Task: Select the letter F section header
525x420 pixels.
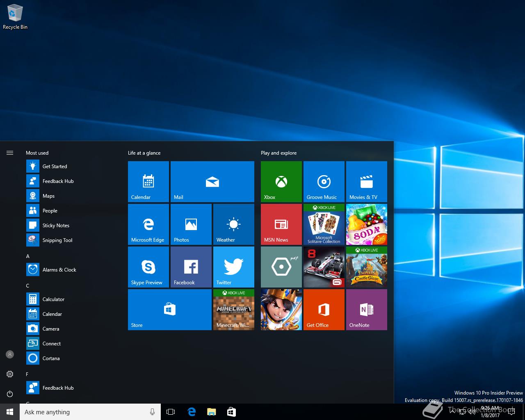Action: (27, 374)
